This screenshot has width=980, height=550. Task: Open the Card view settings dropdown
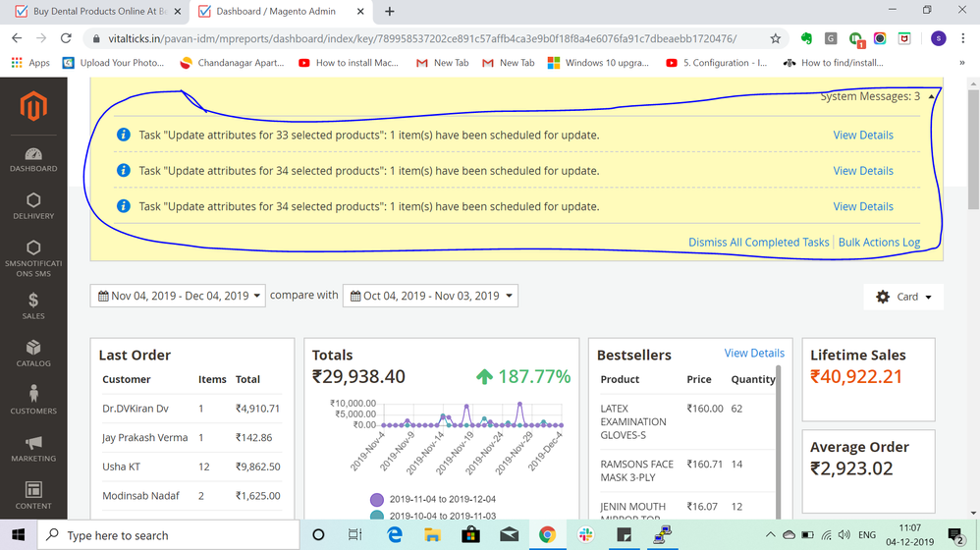902,297
